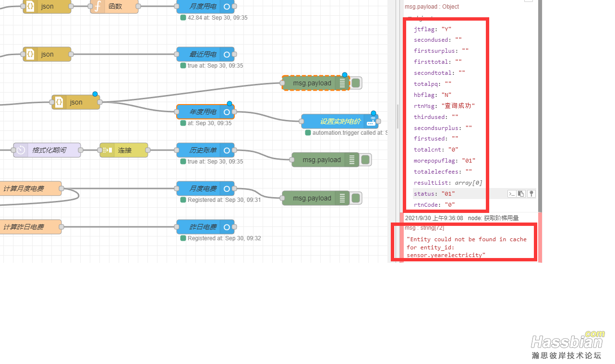Toggle the debug node connected to 月度电费
The height and width of the screenshot is (364, 615).
(x=356, y=198)
